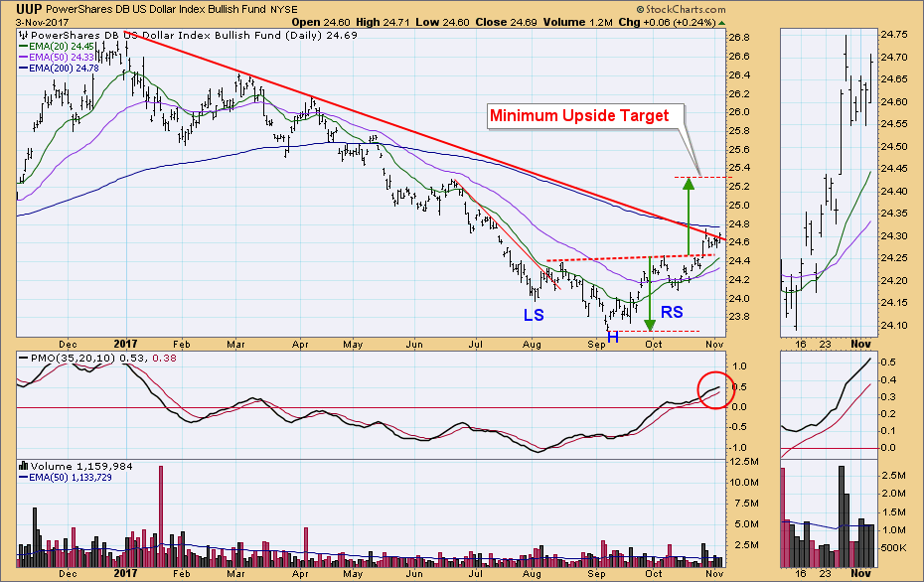This screenshot has height=582, width=924.
Task: Click the 7.5M volume axis label
Action: (x=745, y=504)
